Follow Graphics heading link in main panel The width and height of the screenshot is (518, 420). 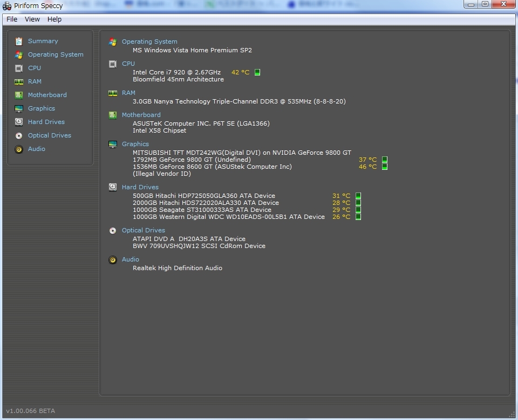click(x=135, y=144)
